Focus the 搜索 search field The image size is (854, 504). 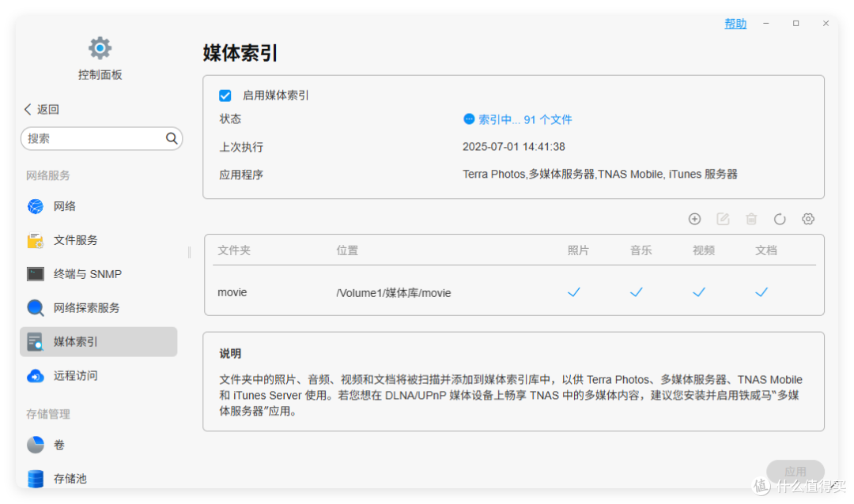pos(101,139)
